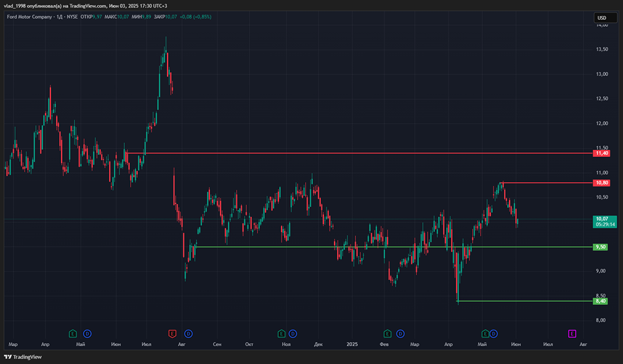This screenshot has height=364, width=623.
Task: Select the green 8,40 price label
Action: pyautogui.click(x=601, y=301)
